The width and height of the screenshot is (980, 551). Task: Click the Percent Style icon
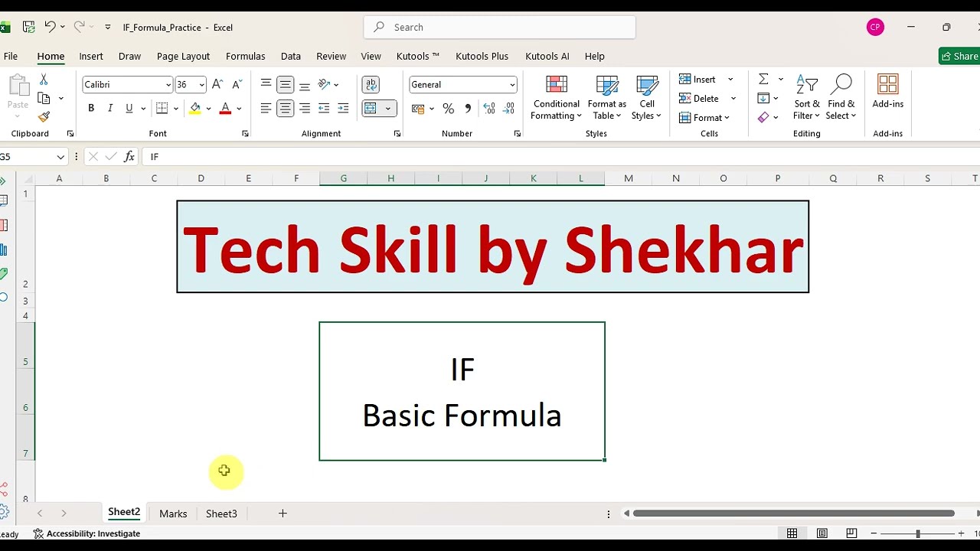(x=448, y=109)
